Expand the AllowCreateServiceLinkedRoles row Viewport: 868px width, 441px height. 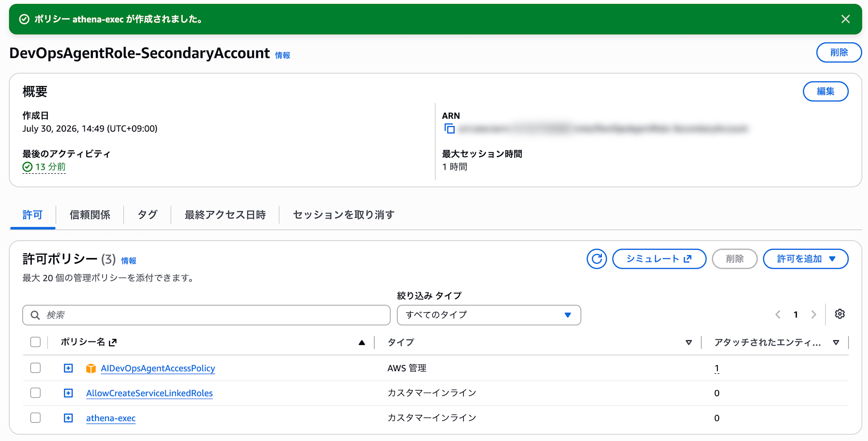click(68, 393)
